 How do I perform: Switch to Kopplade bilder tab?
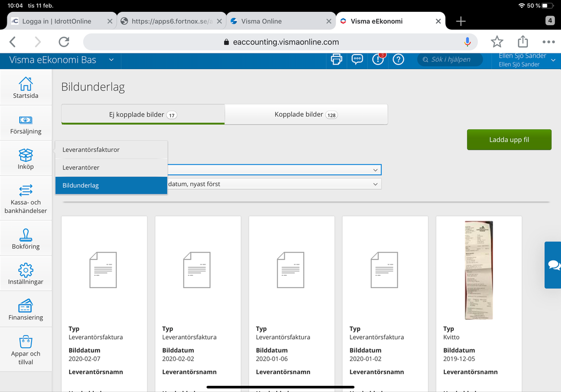pyautogui.click(x=306, y=115)
